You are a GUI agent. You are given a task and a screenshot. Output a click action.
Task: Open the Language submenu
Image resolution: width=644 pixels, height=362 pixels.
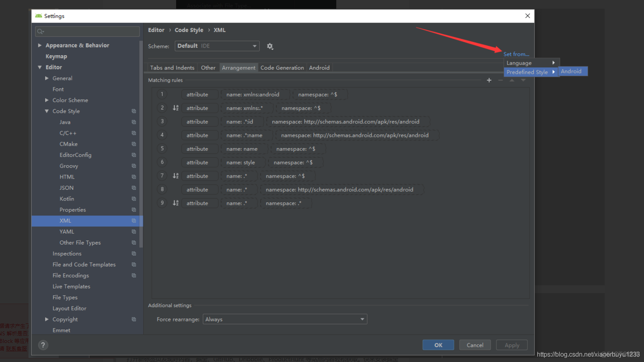coord(531,63)
